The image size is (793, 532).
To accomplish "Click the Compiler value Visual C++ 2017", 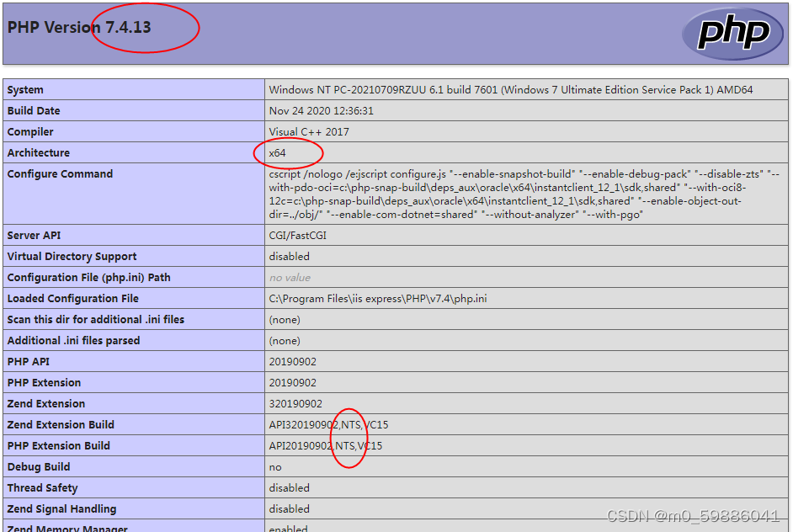I will click(x=309, y=131).
